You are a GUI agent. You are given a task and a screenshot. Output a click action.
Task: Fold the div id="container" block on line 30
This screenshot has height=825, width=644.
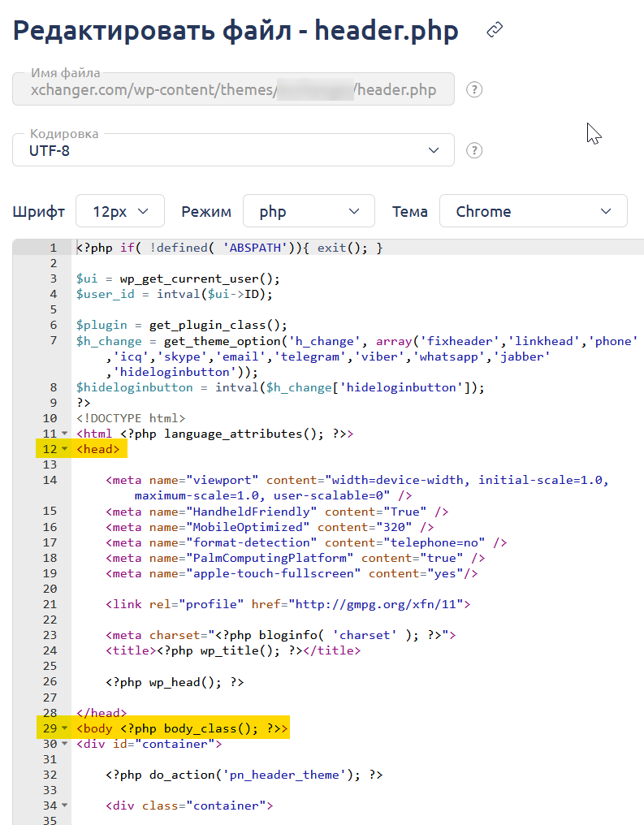[x=64, y=744]
